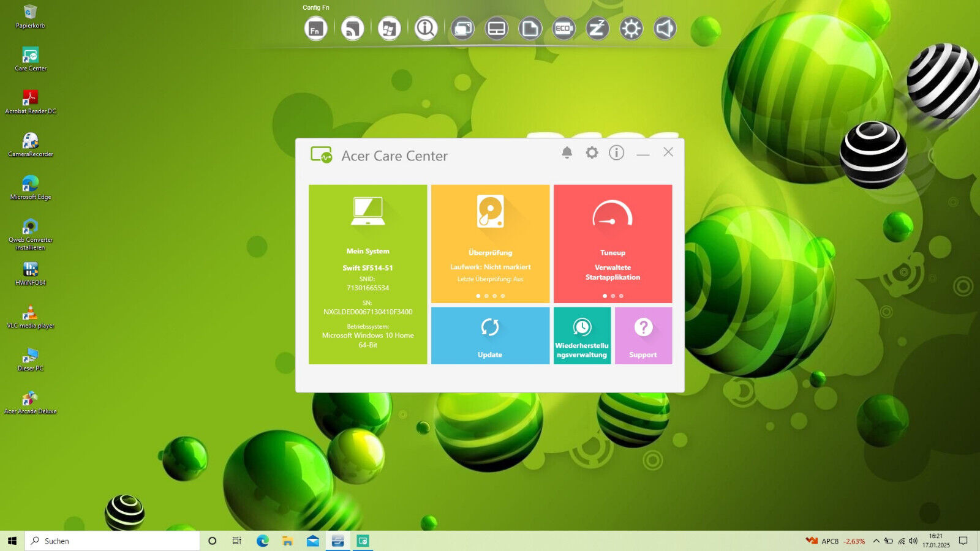Viewport: 980px width, 551px height.
Task: Select first page dot on Überprüfung tile
Action: (478, 296)
